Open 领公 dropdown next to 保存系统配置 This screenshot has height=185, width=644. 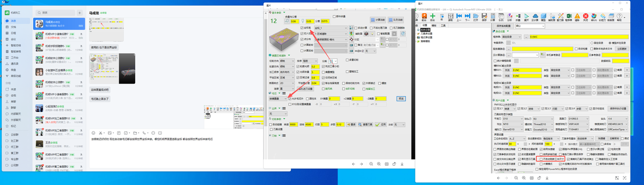coord(530,26)
